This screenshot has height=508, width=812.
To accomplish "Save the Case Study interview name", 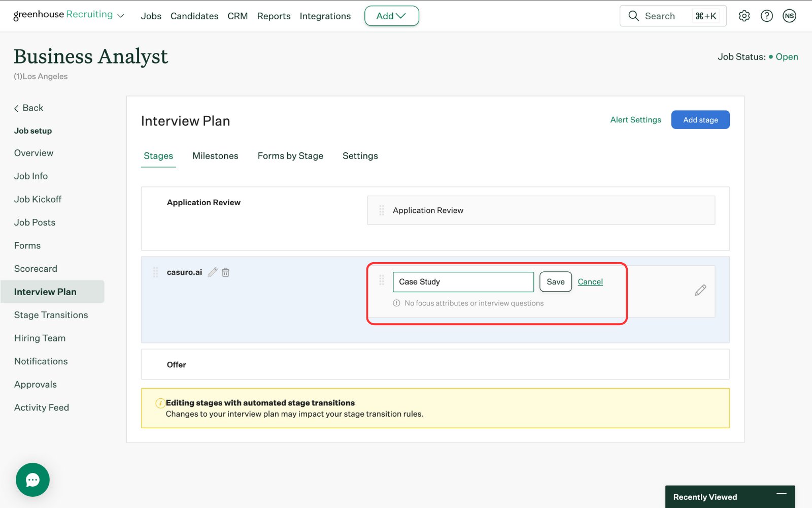I will coord(556,282).
